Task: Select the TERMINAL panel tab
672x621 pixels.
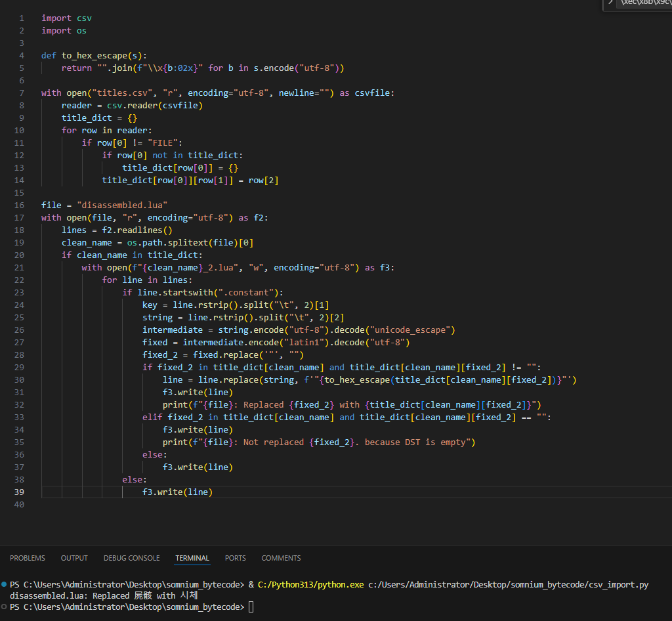Action: click(192, 558)
